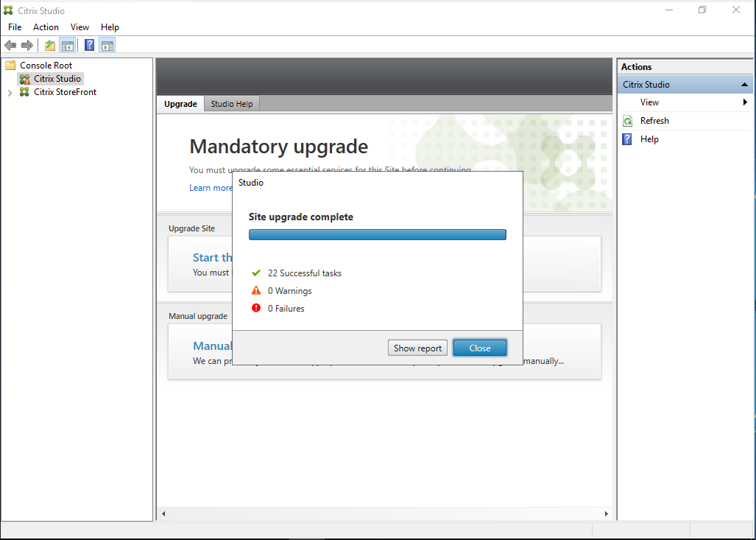Open the View menu in menu bar
Image resolution: width=756 pixels, height=540 pixels.
(x=80, y=27)
